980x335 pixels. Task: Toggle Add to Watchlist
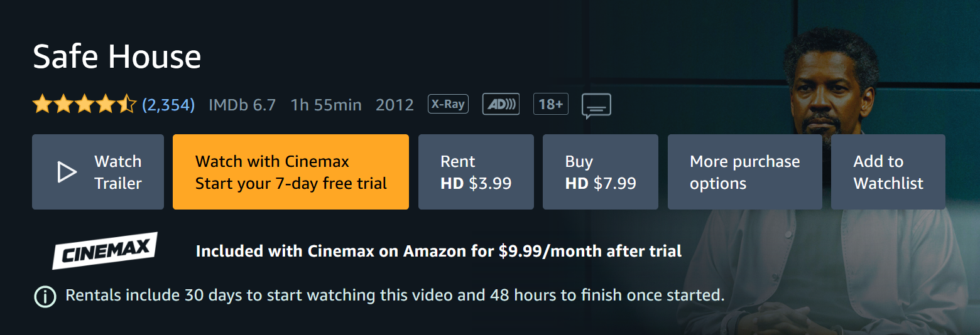pos(888,172)
